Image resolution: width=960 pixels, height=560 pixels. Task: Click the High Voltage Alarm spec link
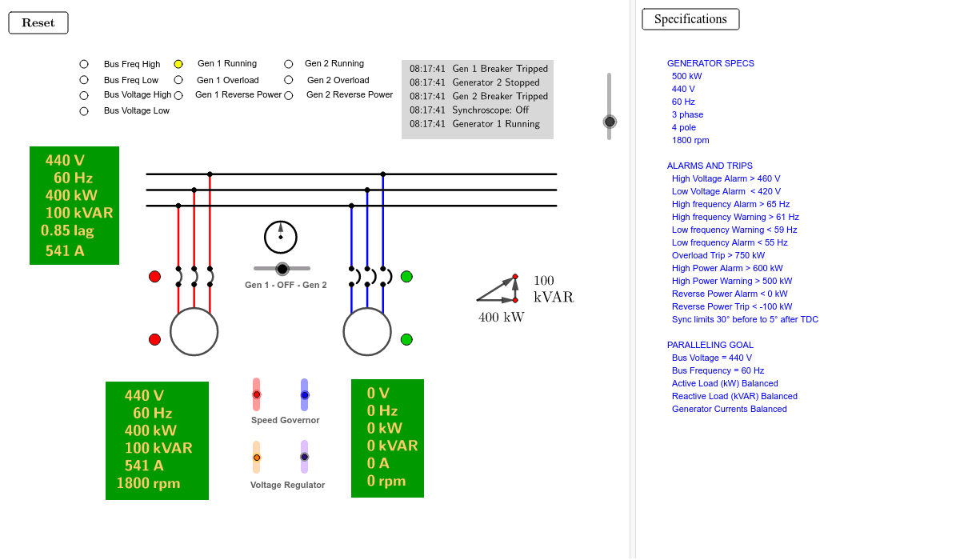(x=725, y=178)
